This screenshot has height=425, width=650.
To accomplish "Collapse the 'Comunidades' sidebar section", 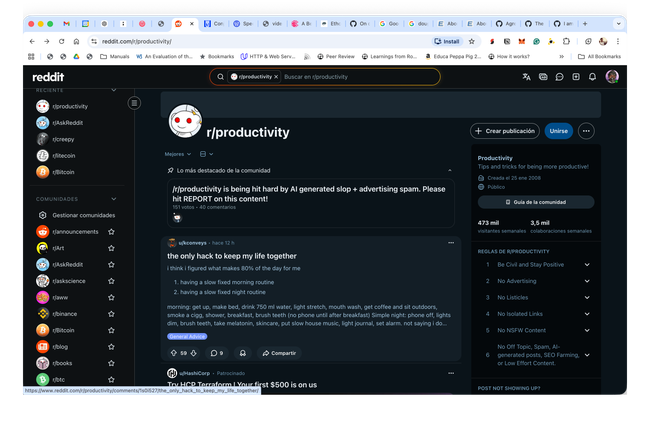I will [111, 199].
